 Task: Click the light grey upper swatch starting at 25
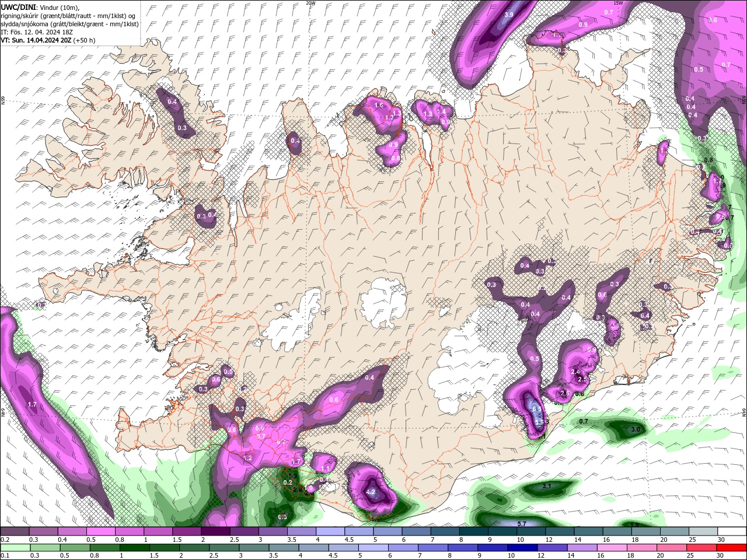click(x=703, y=531)
